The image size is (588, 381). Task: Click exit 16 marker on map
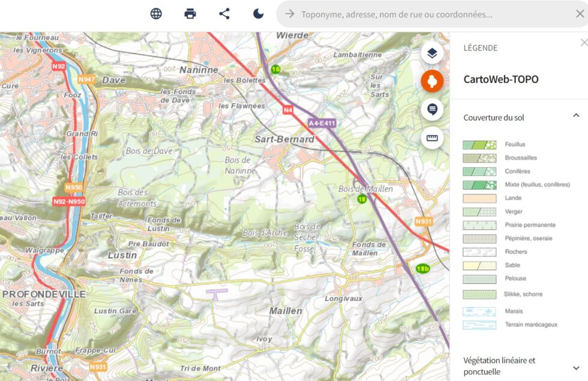275,69
